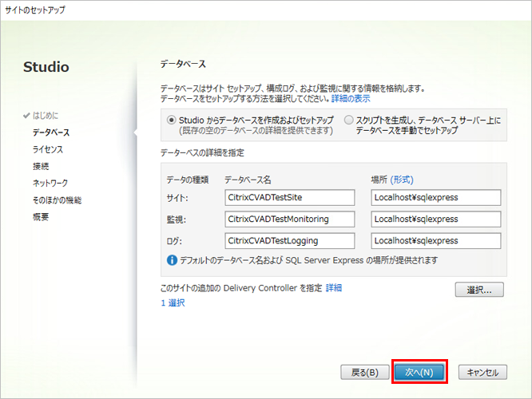This screenshot has height=399, width=532.
Task: Click the 次へ(N) button
Action: pyautogui.click(x=419, y=372)
